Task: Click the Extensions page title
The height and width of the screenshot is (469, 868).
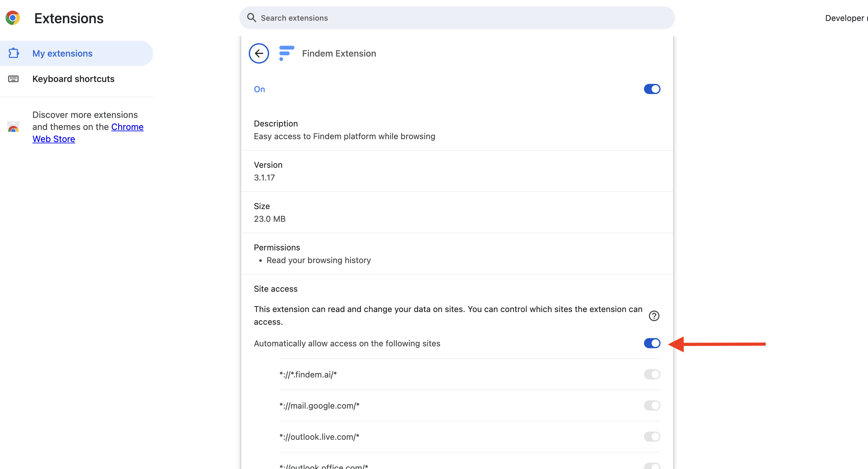Action: coord(69,18)
